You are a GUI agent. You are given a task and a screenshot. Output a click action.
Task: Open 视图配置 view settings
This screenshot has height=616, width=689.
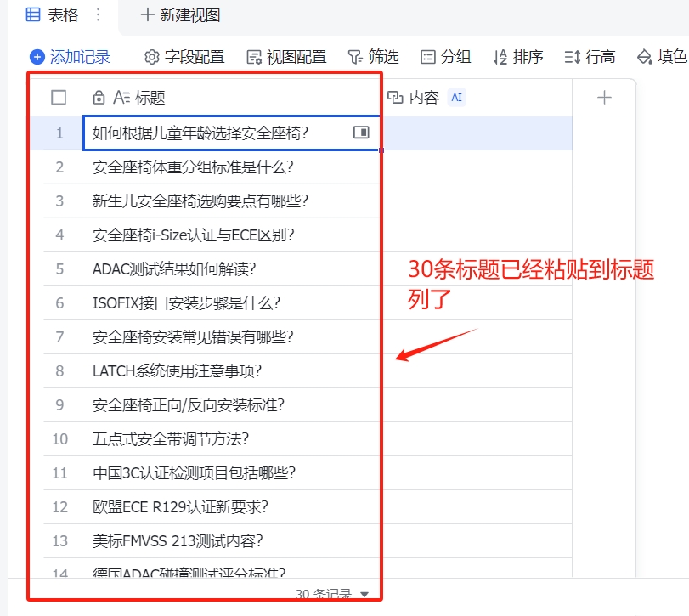pyautogui.click(x=286, y=57)
